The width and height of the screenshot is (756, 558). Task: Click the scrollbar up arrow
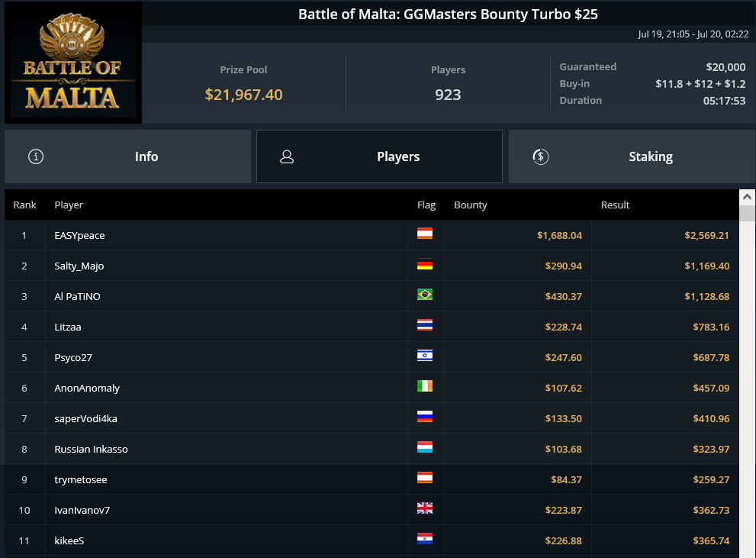(x=748, y=197)
